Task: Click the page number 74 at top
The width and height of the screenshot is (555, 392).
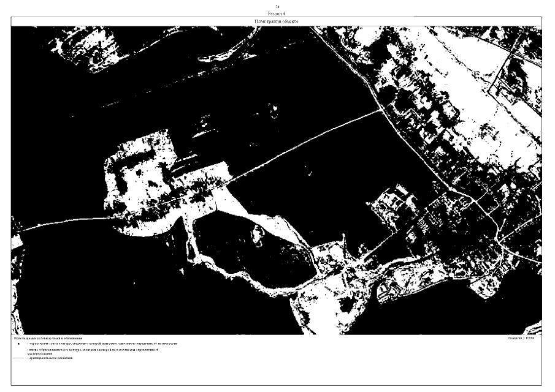Action: pos(277,6)
